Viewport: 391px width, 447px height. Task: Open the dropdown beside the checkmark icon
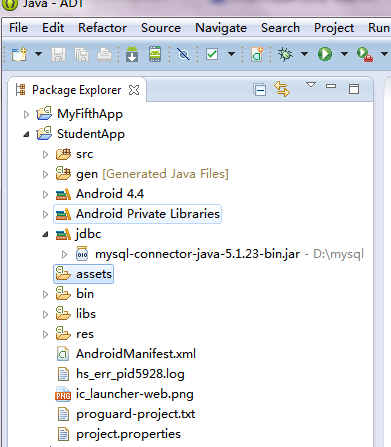pyautogui.click(x=231, y=54)
